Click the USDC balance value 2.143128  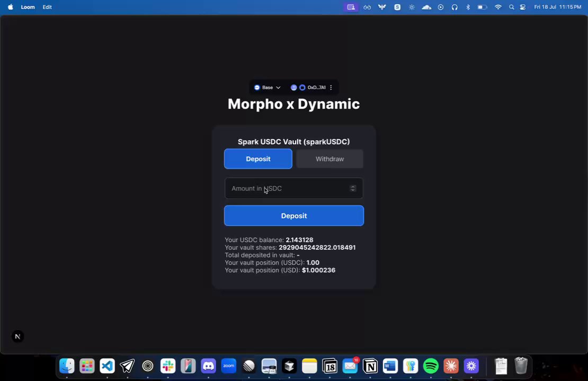click(299, 240)
